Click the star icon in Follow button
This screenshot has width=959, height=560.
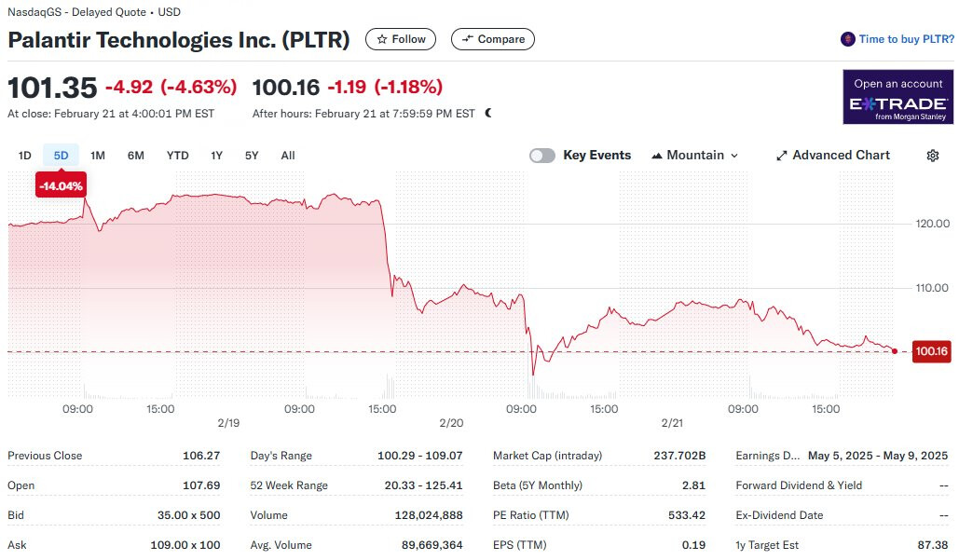pyautogui.click(x=381, y=39)
